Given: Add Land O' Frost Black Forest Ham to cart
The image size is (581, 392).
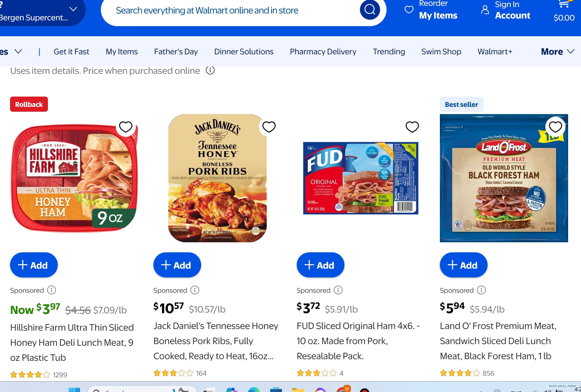Looking at the screenshot, I should coord(463,265).
